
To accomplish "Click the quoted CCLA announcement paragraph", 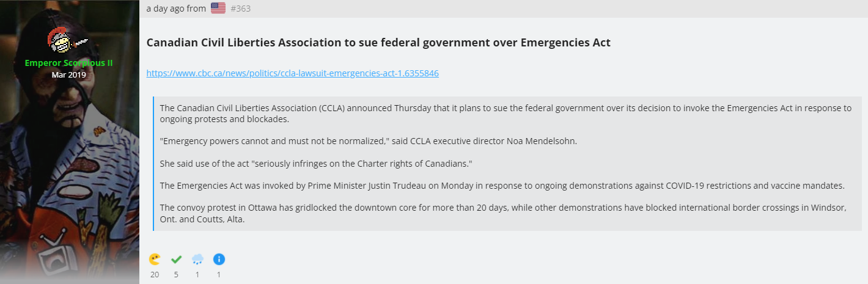I will click(x=506, y=114).
